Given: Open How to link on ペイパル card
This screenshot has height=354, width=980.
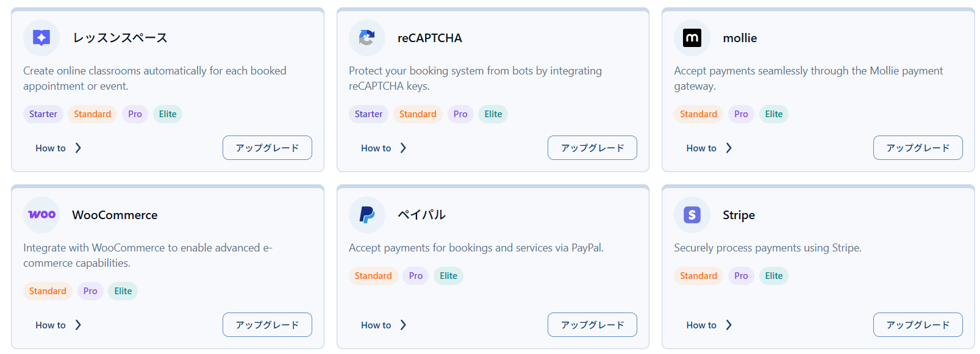Looking at the screenshot, I should (376, 325).
